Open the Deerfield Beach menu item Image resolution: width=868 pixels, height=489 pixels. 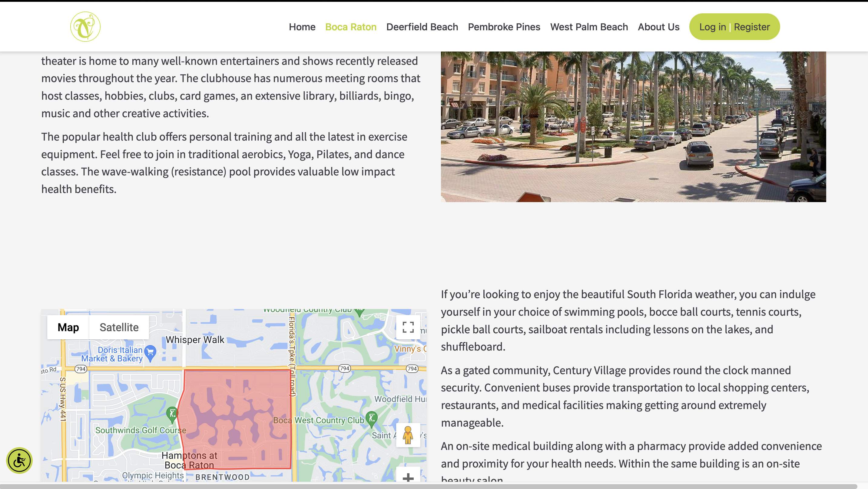[x=422, y=27]
